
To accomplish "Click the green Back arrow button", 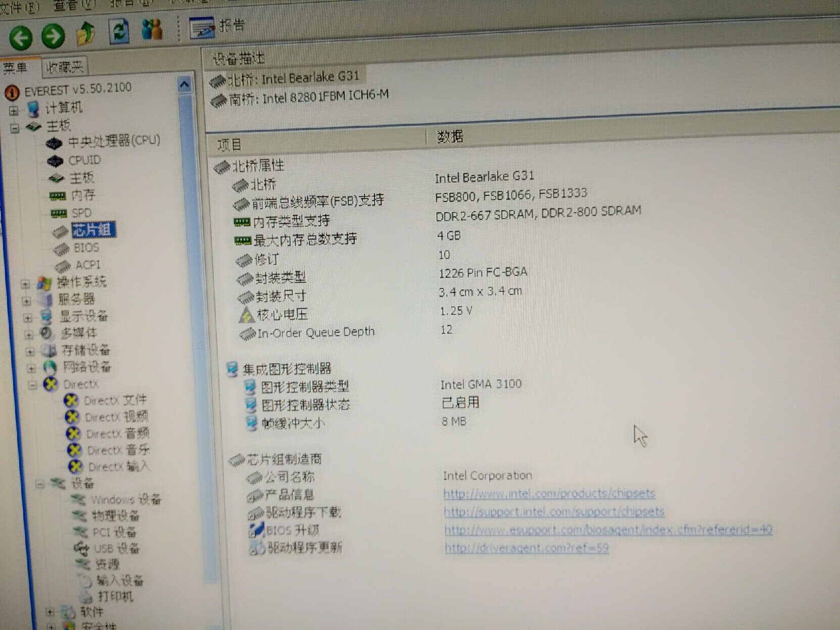I will coord(21,37).
